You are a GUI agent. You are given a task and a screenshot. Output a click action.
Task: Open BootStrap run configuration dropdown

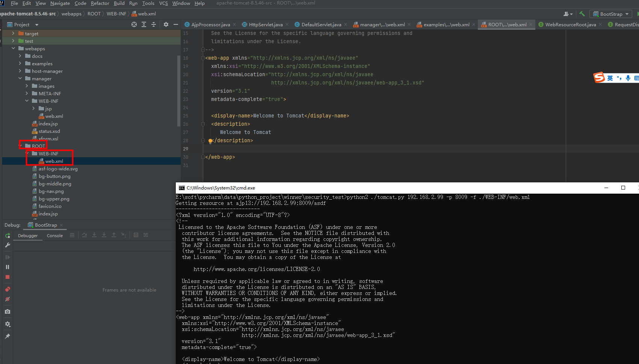tap(611, 14)
